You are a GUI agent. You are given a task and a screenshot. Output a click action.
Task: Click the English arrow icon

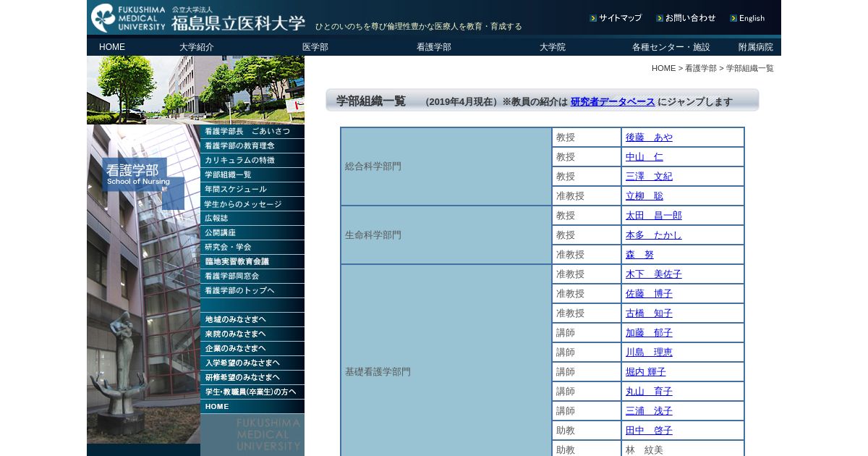pos(733,18)
